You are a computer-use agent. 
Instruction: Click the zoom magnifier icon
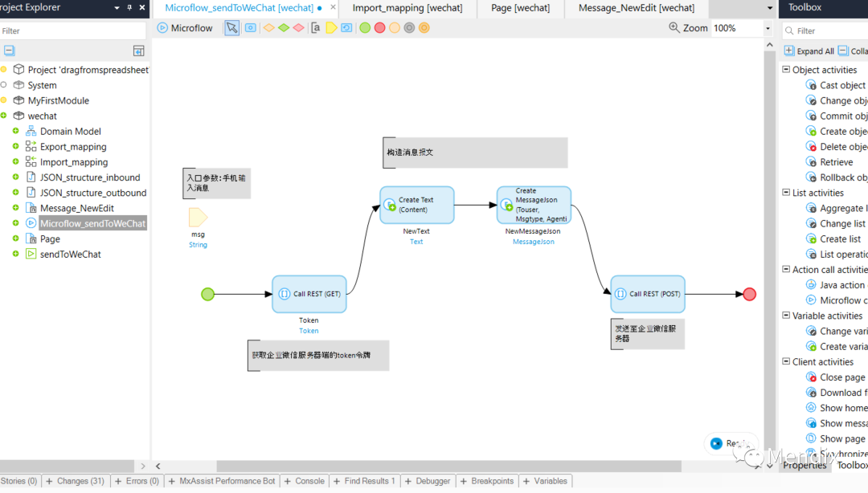(x=674, y=27)
